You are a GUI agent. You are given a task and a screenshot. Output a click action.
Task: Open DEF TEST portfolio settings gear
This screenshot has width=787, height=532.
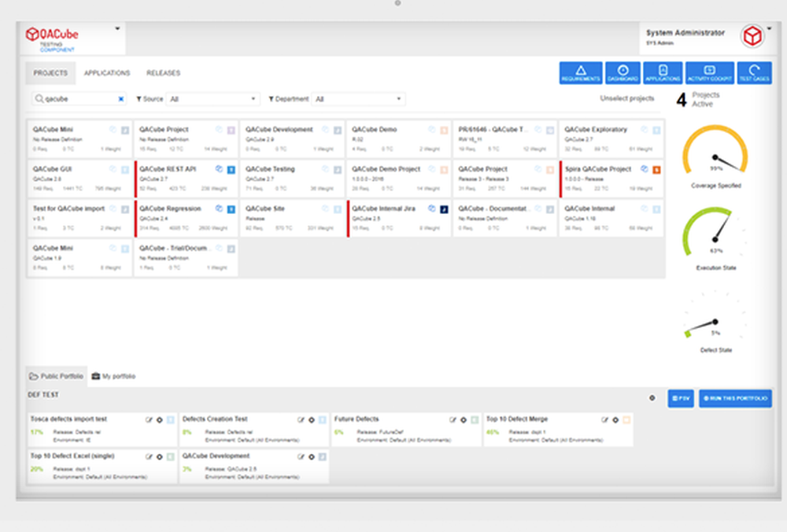click(652, 398)
